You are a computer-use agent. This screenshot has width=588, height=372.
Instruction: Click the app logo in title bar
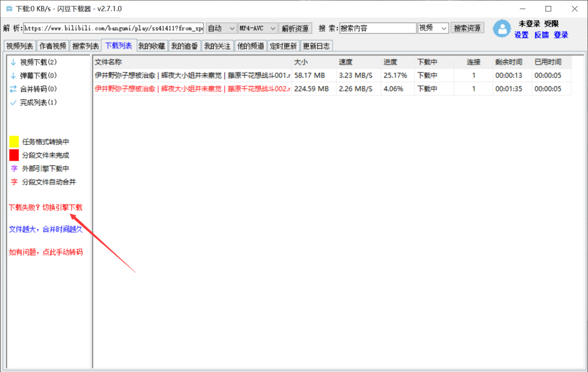(x=9, y=9)
